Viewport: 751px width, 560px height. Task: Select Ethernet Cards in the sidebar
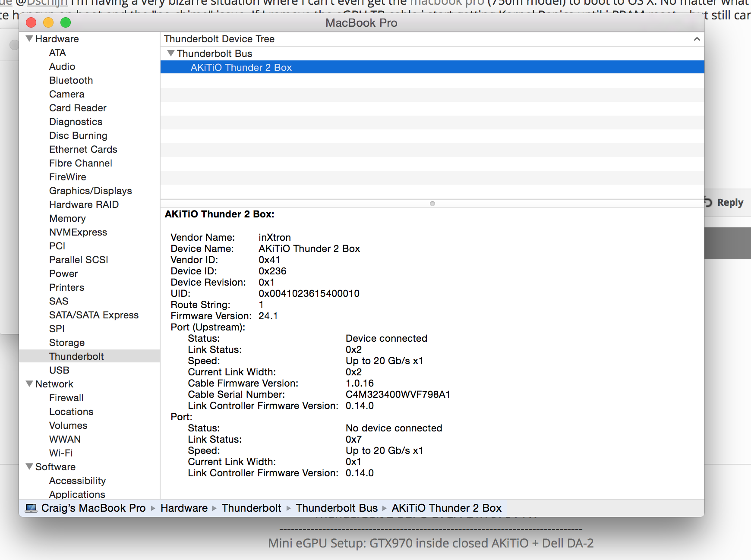click(x=83, y=149)
